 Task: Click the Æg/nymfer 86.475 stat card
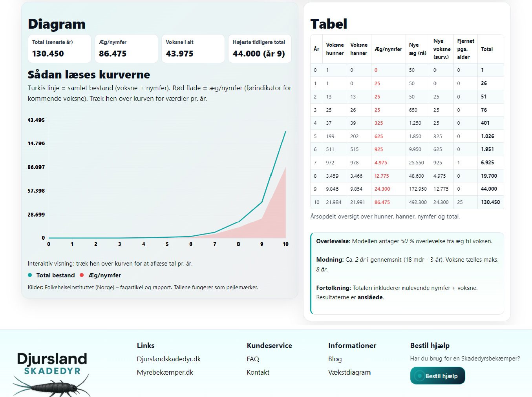click(126, 48)
